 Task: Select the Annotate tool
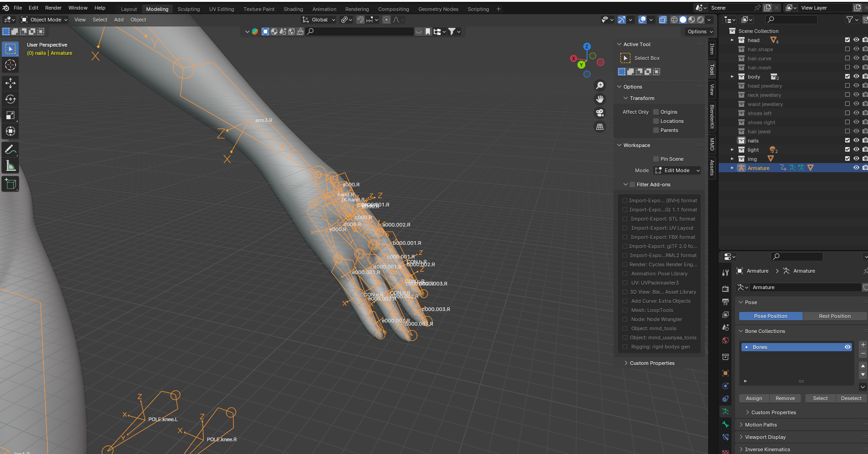[11, 149]
